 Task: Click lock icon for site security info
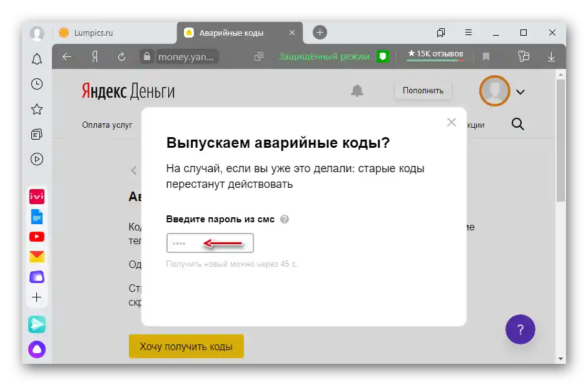147,57
